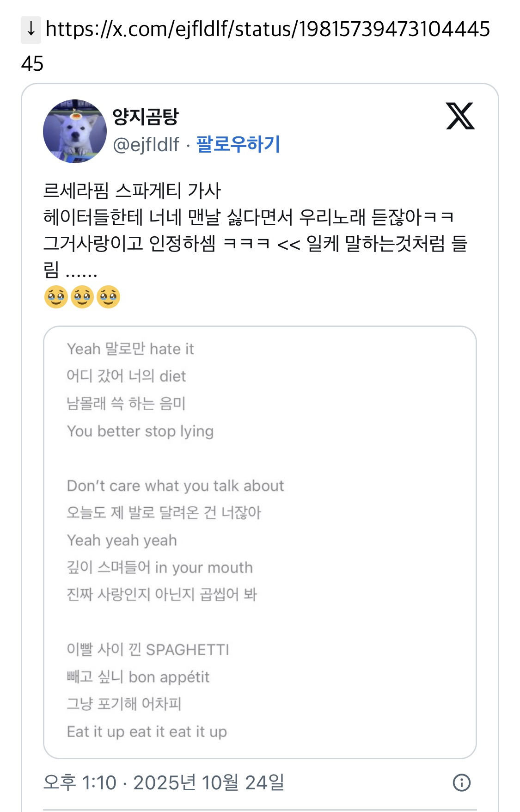Click the tweet line starting with '헤이터들한테'
The height and width of the screenshot is (812, 520).
tap(248, 217)
